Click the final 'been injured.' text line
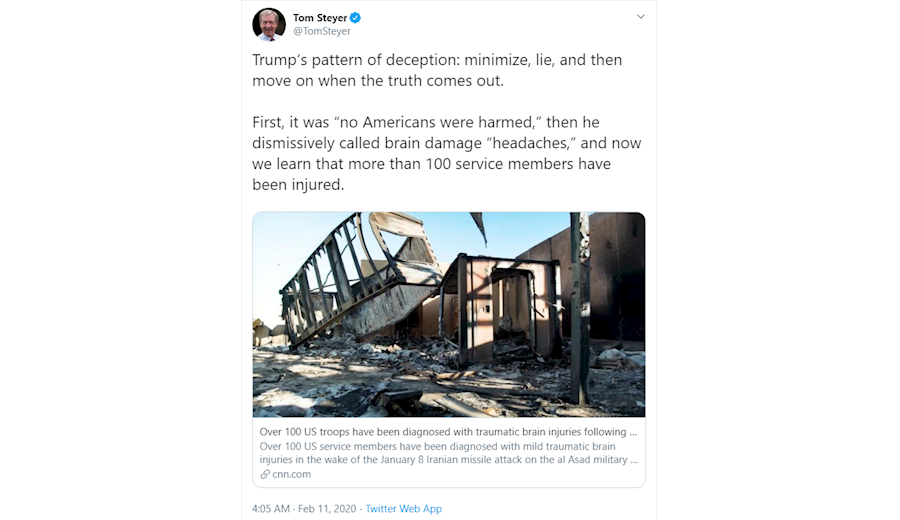 297,185
